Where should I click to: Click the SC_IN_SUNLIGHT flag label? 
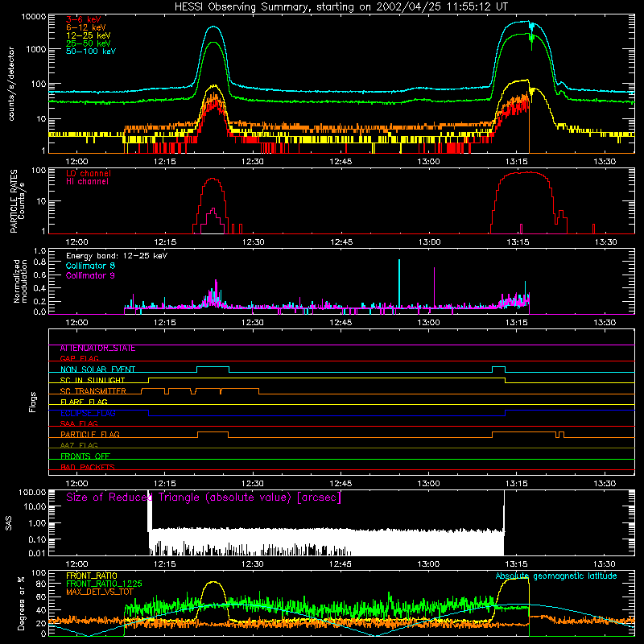coord(93,380)
